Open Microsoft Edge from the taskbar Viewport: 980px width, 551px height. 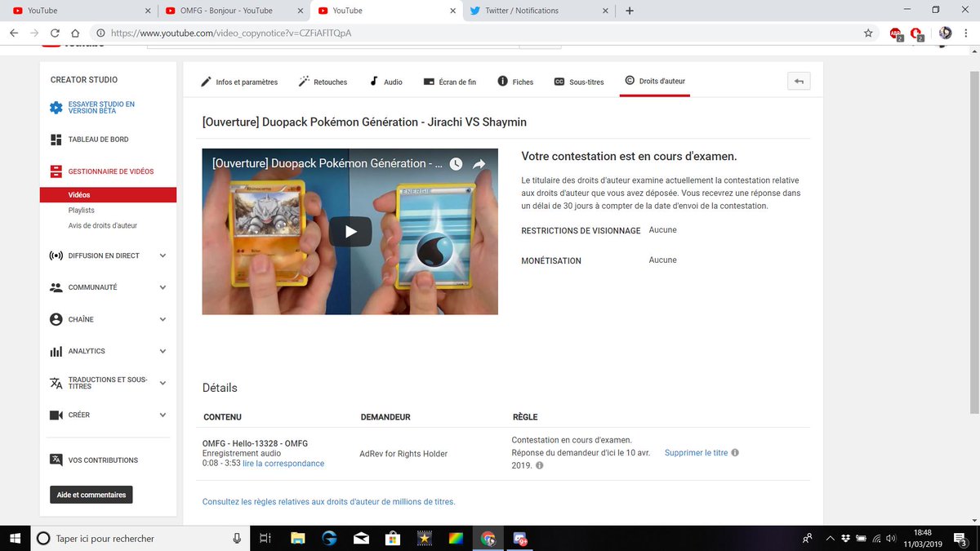coord(329,538)
